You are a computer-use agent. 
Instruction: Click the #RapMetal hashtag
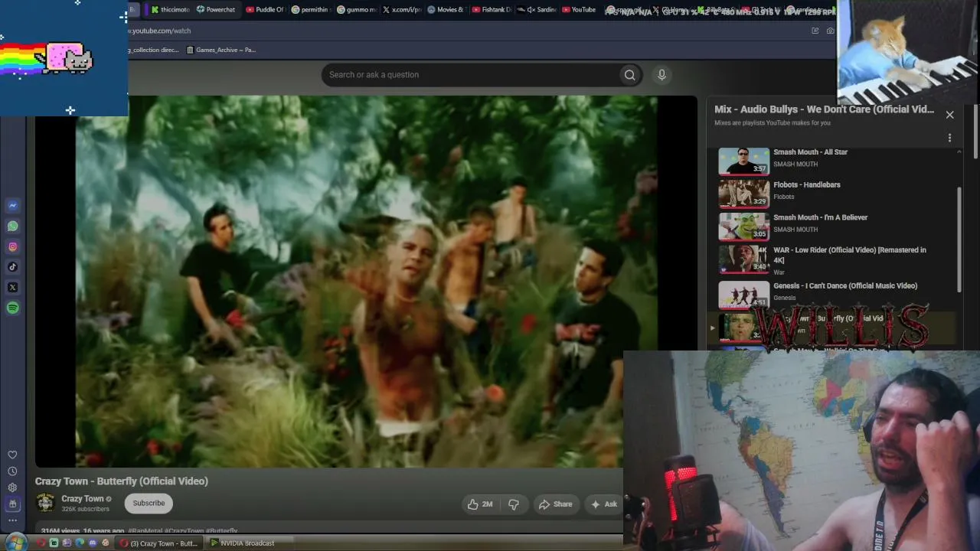point(144,531)
